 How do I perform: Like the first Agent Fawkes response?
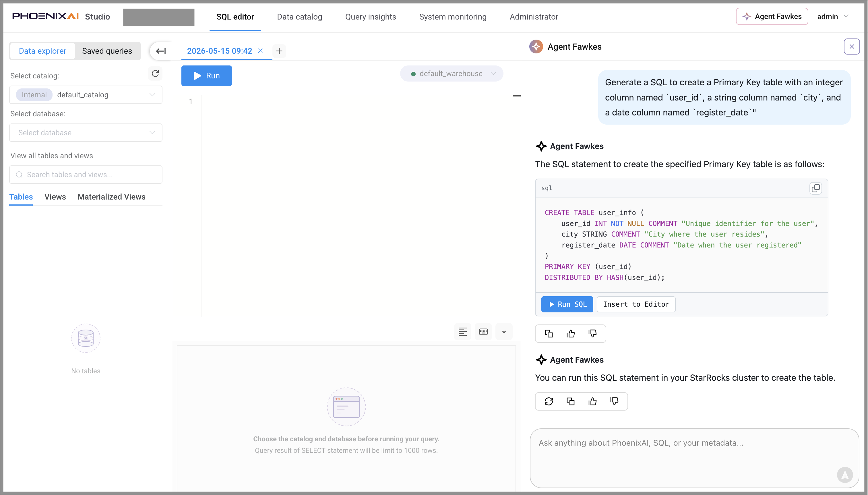pos(571,334)
